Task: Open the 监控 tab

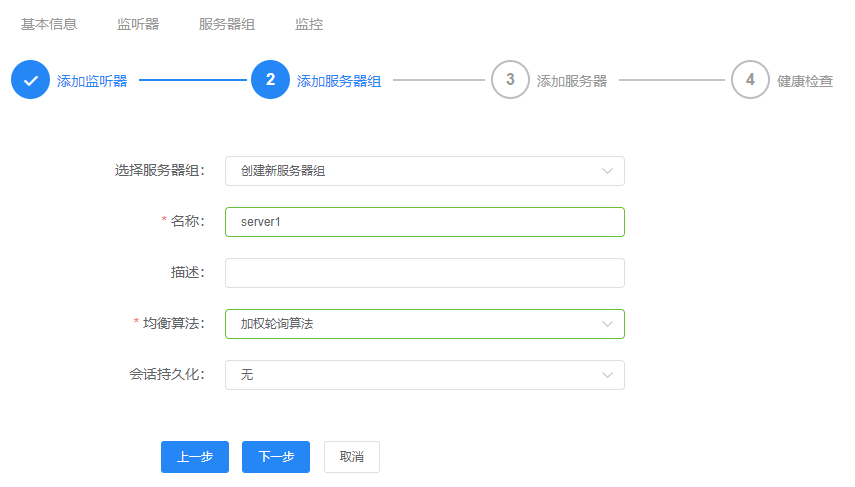Action: (309, 24)
